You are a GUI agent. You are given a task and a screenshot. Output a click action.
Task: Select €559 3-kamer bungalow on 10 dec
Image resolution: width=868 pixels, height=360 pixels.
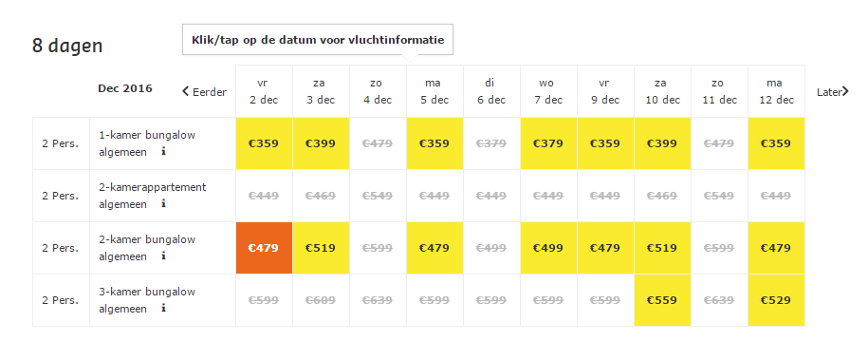coord(662,300)
